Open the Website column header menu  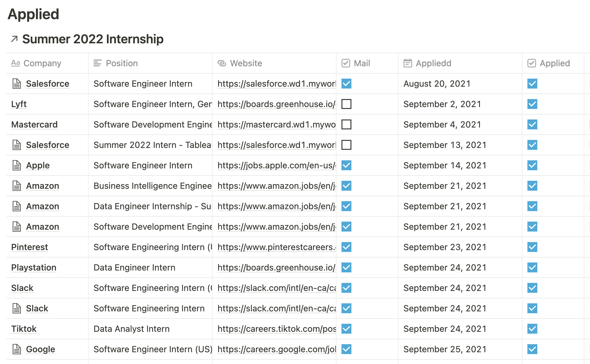click(274, 63)
